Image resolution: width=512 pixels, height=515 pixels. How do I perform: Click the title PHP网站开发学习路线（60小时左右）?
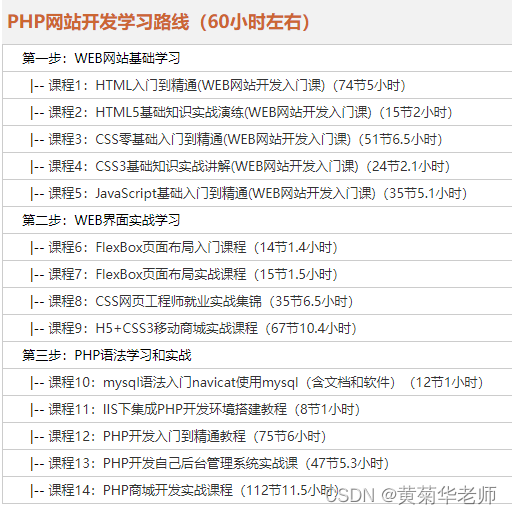point(159,22)
